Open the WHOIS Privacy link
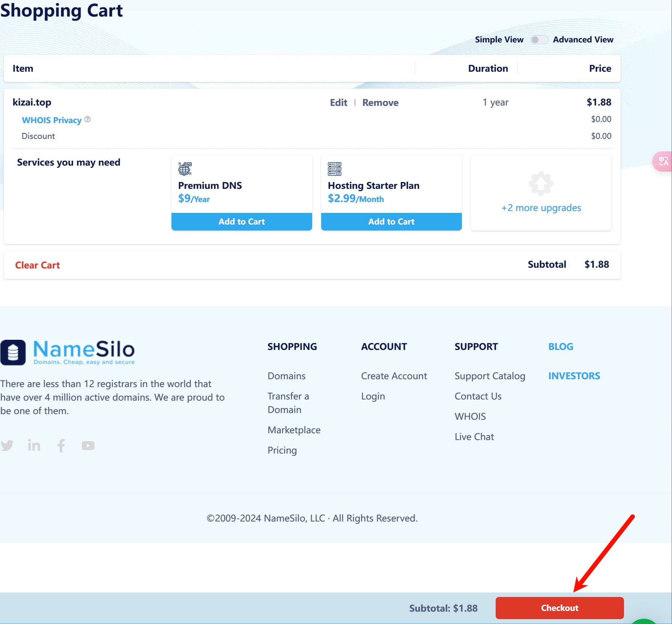 point(52,120)
